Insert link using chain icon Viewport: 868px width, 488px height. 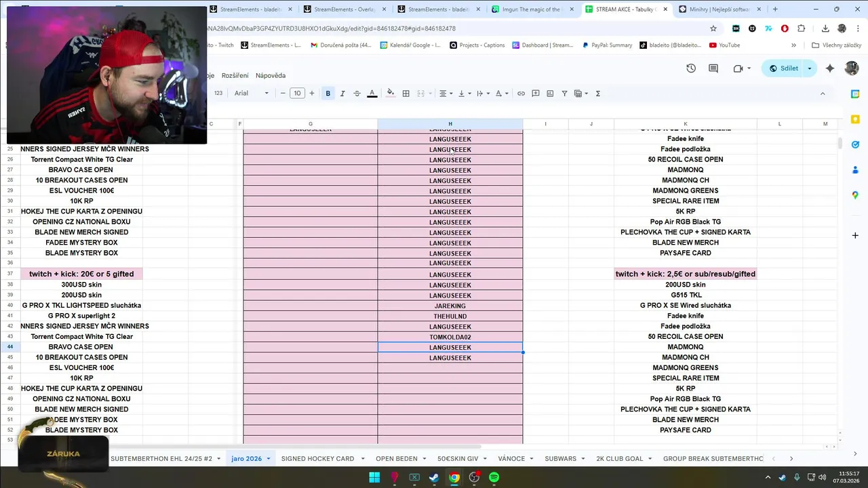(x=521, y=94)
